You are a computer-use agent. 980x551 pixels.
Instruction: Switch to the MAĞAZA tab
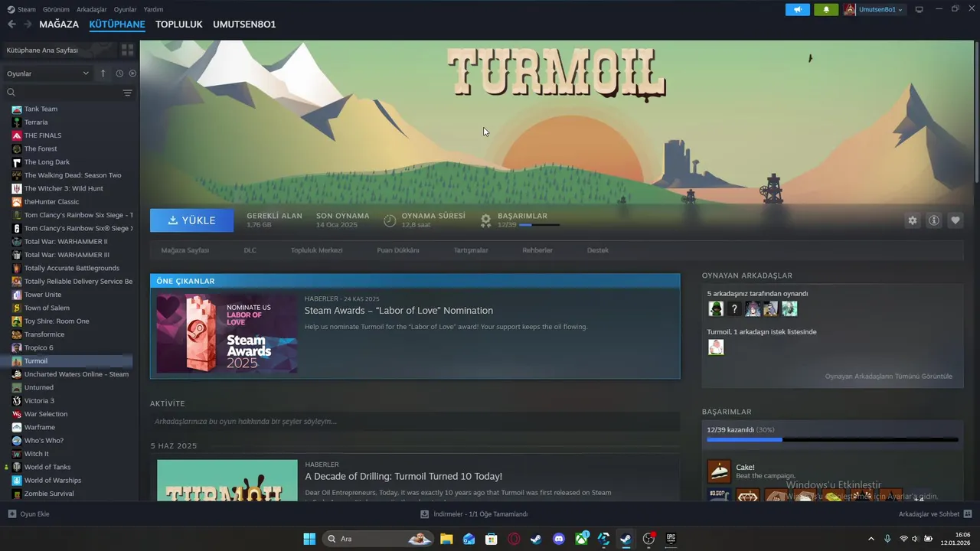59,24
